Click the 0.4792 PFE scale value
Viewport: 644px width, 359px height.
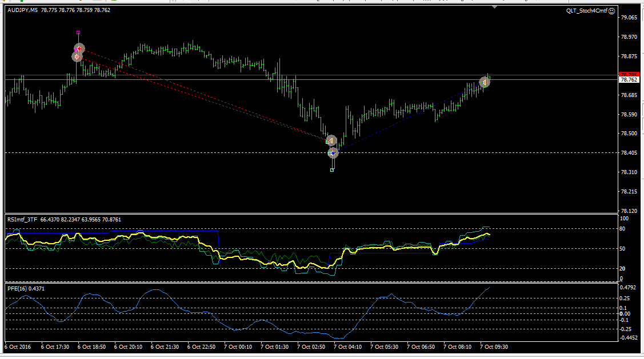627,288
